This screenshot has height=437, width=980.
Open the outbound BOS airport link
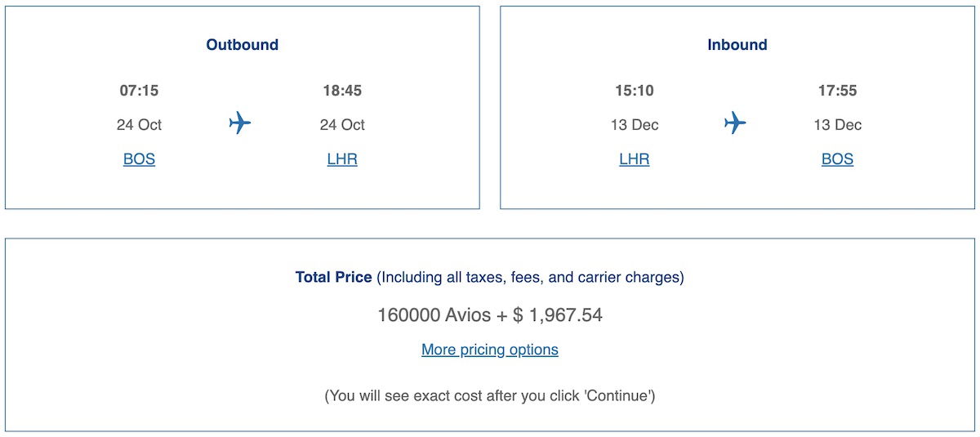tap(139, 159)
